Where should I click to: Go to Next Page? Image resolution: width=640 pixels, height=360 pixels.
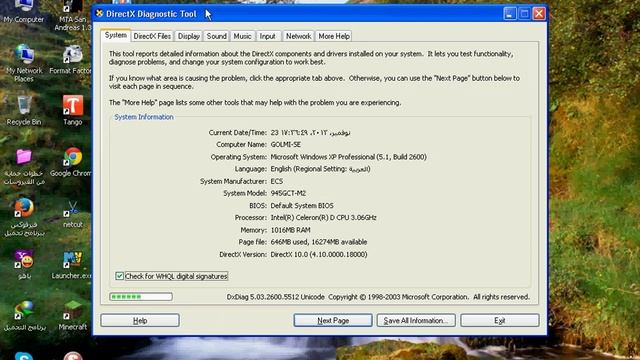tap(333, 320)
